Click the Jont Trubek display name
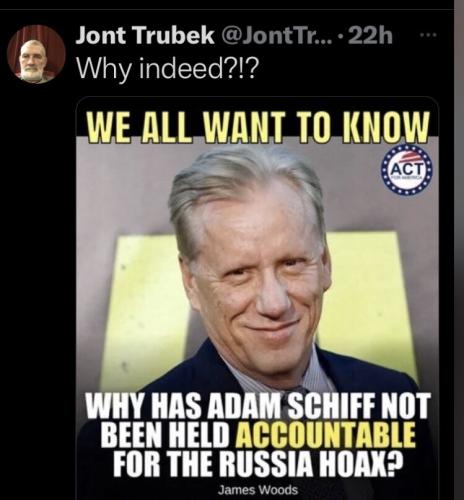Screen dimensions: 464x500 coord(145,35)
